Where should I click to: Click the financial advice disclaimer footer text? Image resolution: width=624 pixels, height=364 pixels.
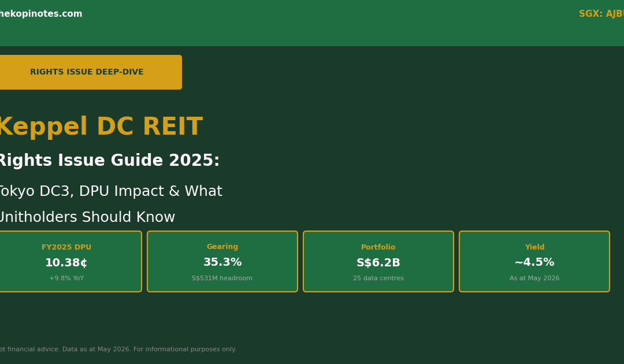coord(118,350)
